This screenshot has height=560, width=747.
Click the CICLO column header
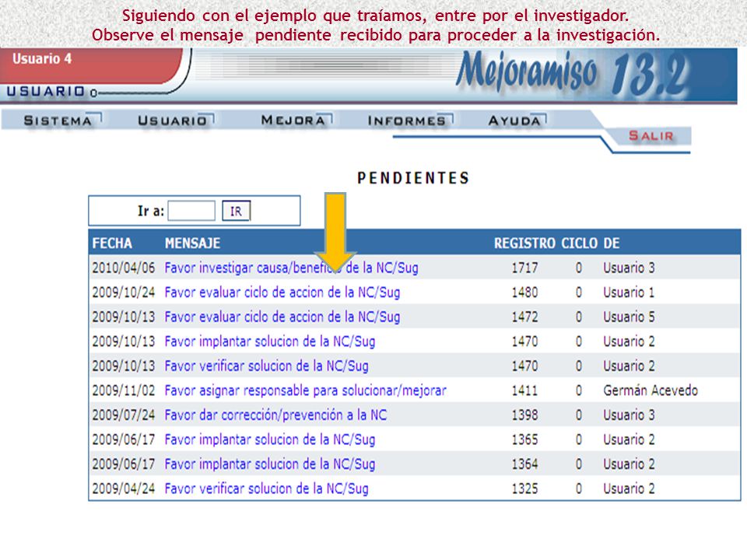(x=579, y=243)
